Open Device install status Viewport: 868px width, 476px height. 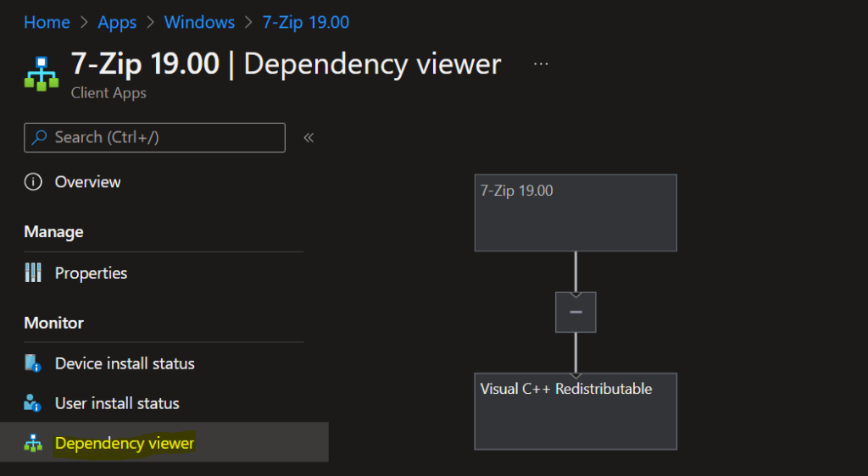(125, 363)
